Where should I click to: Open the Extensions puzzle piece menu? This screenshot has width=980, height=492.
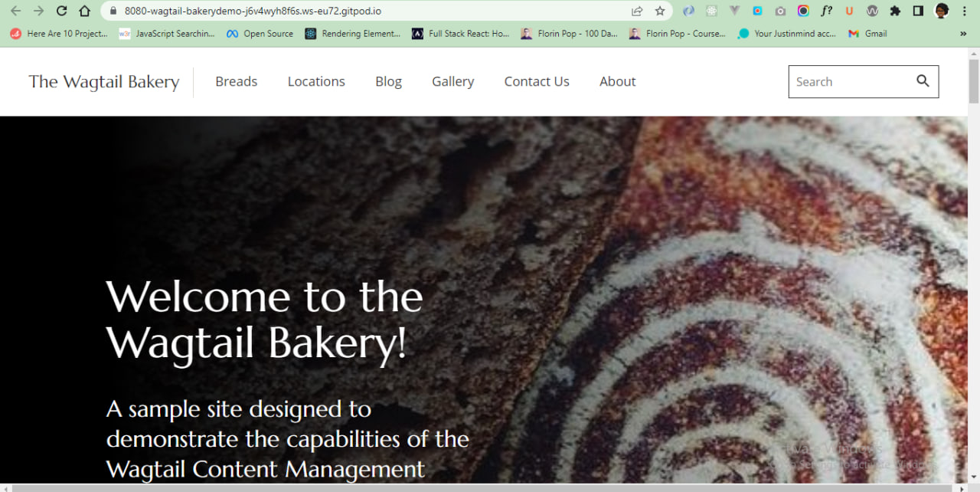point(895,11)
